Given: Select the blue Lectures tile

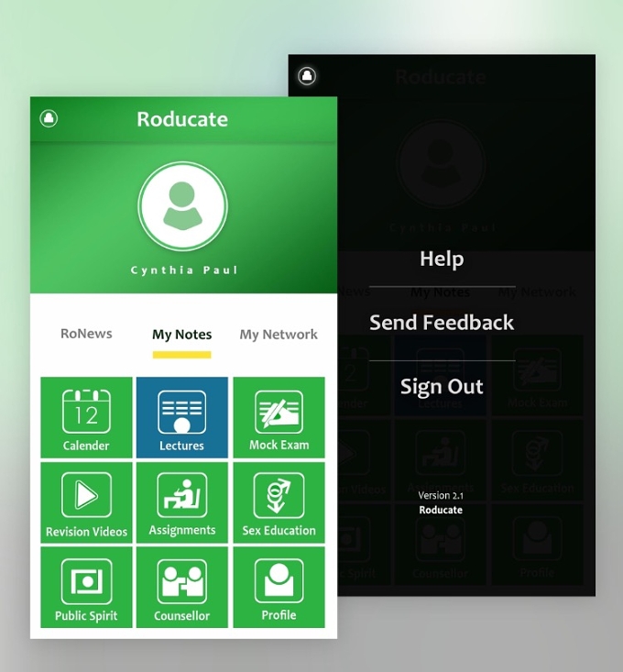Looking at the screenshot, I should [x=182, y=417].
